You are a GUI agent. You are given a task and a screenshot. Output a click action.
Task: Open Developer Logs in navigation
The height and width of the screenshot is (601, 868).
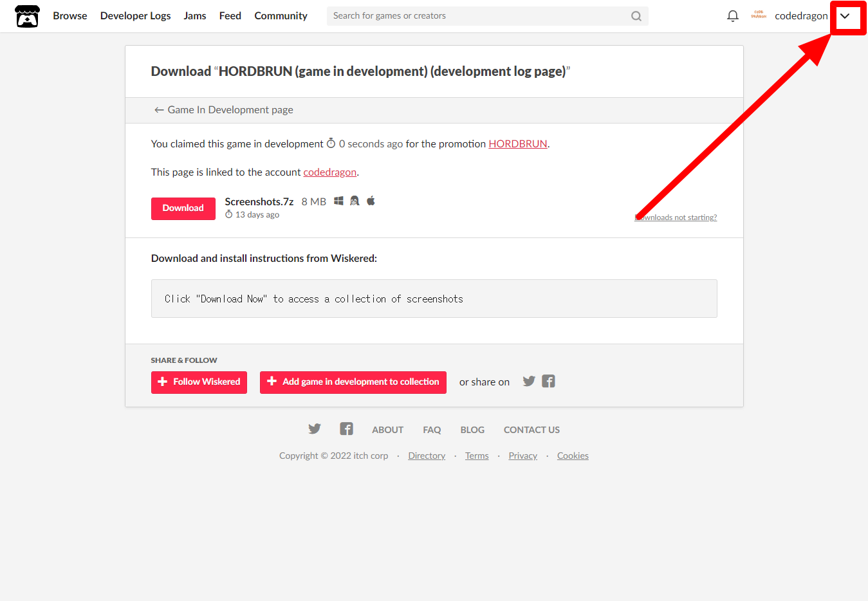pyautogui.click(x=135, y=16)
